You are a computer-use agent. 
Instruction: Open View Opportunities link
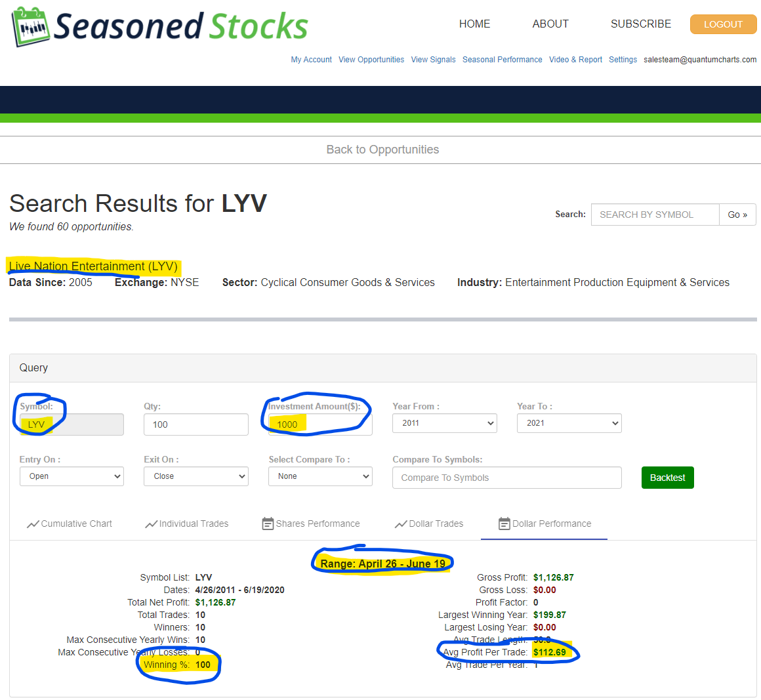[x=371, y=59]
